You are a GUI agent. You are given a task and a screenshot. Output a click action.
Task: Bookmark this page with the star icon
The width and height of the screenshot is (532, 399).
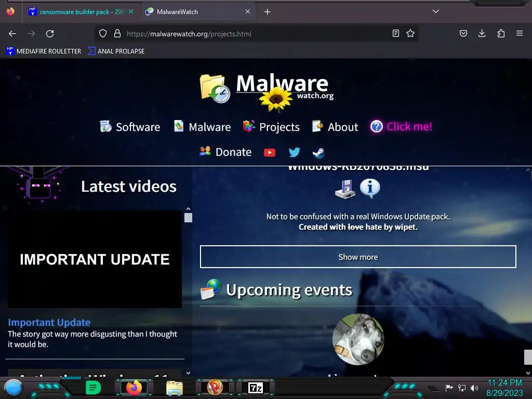(410, 33)
